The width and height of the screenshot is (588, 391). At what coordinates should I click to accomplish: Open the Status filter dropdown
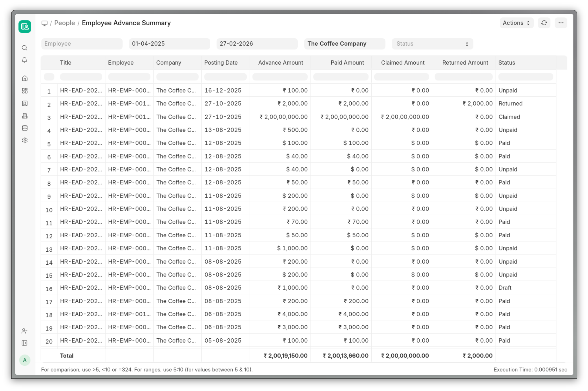pyautogui.click(x=432, y=44)
